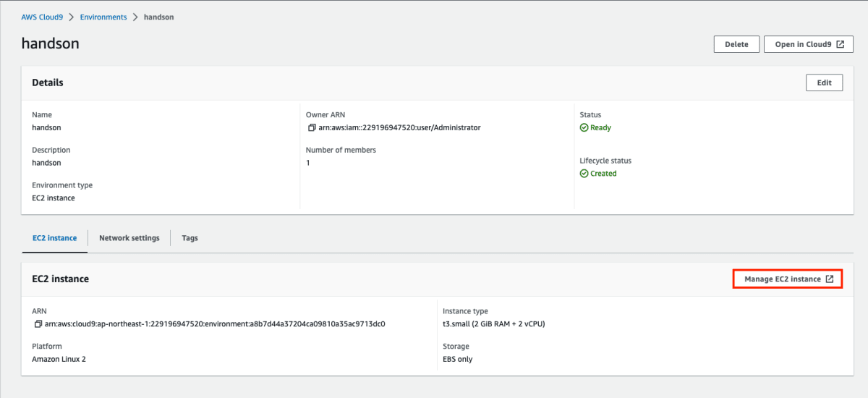Click the breadcrumb chevron after AWS Cloud9

(x=72, y=17)
